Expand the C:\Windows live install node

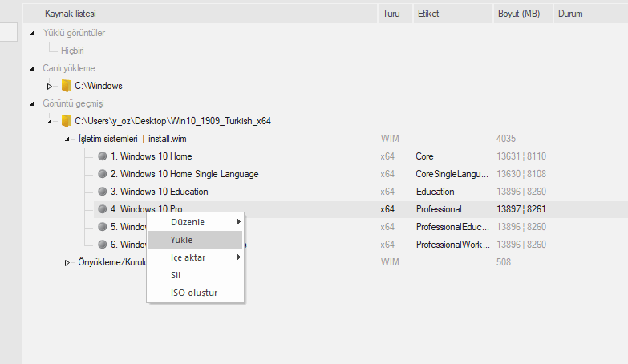pos(49,86)
